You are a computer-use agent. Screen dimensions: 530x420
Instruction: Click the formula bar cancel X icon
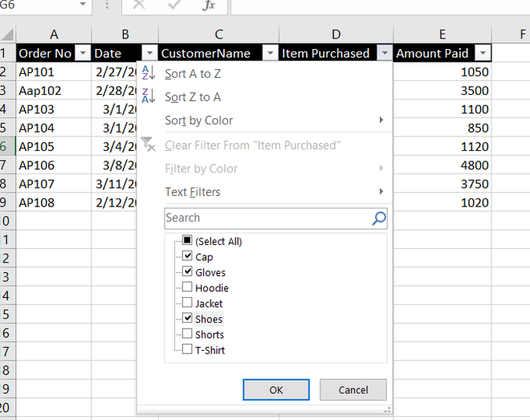click(139, 6)
